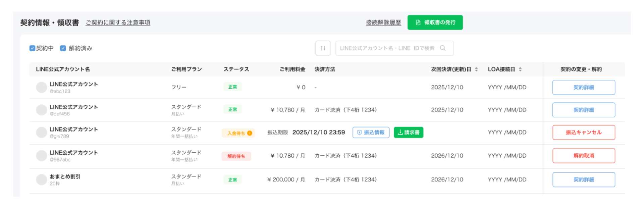Click the avatar icon for @abc123 account
The image size is (644, 207).
(42, 87)
